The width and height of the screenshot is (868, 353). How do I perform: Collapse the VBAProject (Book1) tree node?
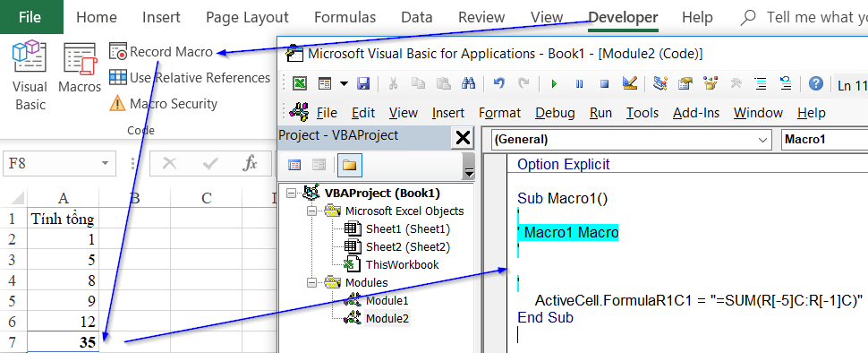coord(292,194)
